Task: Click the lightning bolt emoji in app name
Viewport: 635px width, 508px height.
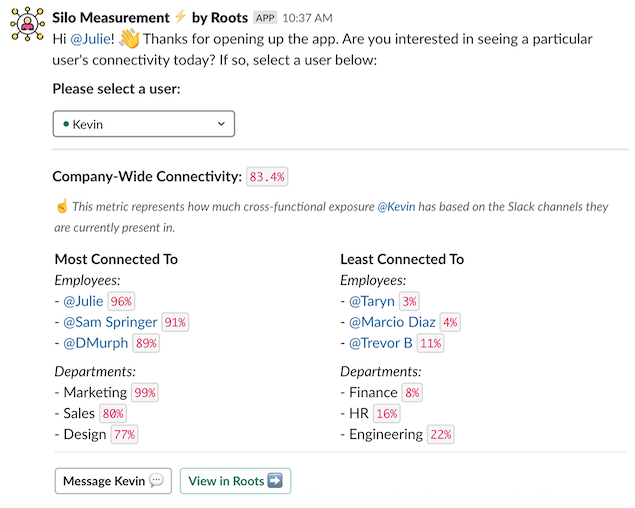Action: pos(180,17)
